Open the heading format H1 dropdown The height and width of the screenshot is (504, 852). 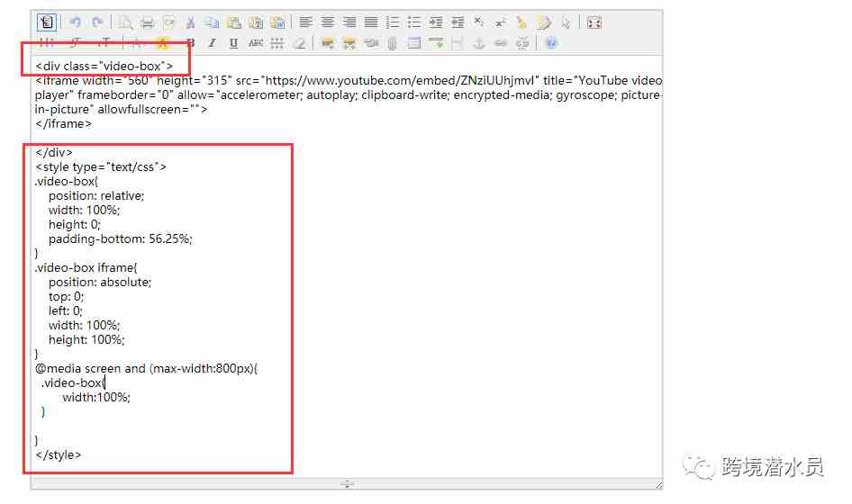(47, 43)
